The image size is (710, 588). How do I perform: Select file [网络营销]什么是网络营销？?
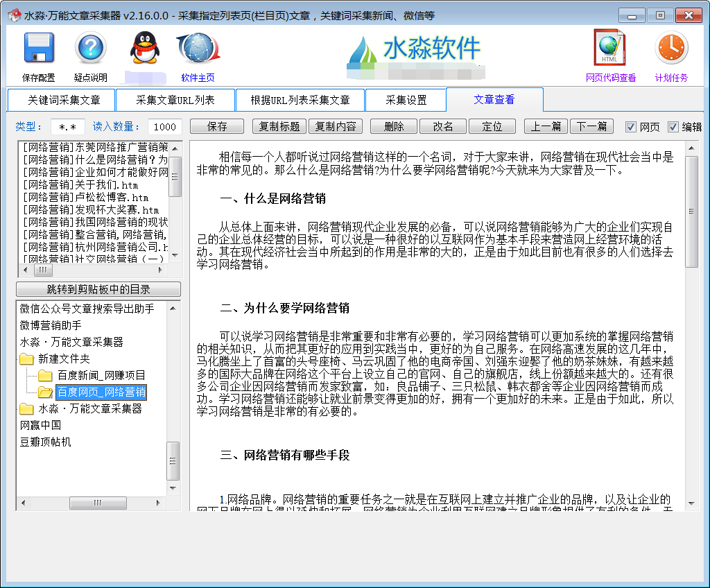coord(95,160)
